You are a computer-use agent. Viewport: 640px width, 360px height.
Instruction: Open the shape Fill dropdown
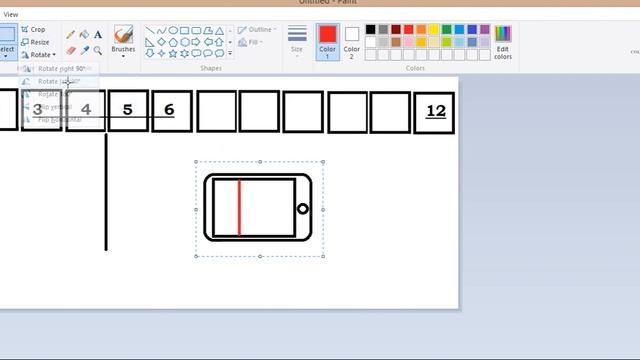(x=250, y=42)
